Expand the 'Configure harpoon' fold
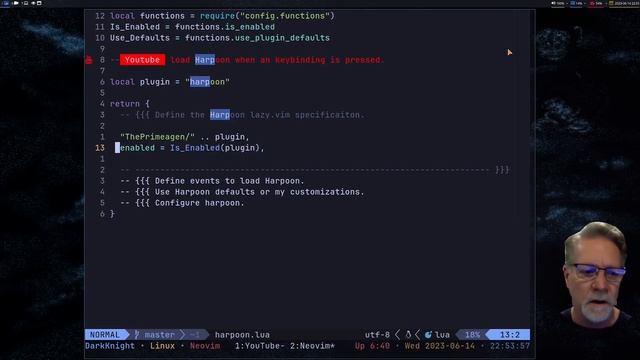Screen dimensions: 640x360 [x=182, y=203]
